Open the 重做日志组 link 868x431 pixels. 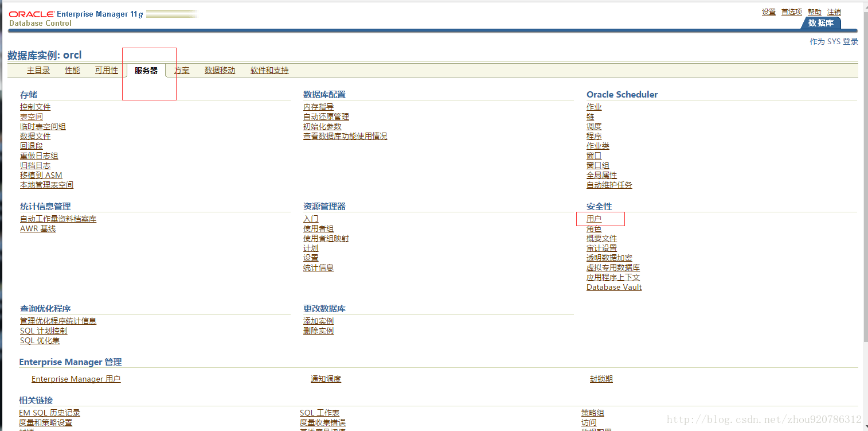coord(39,156)
